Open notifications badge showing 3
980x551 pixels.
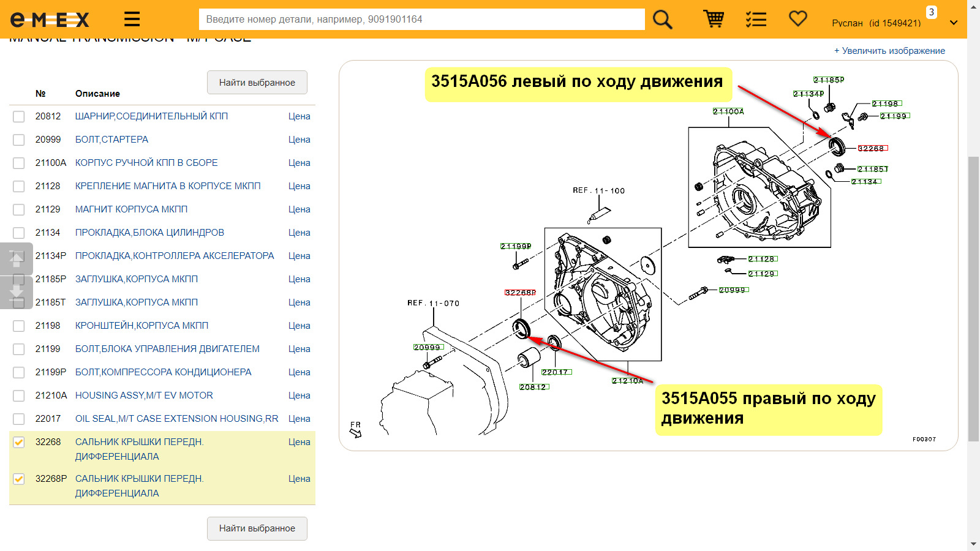[932, 12]
